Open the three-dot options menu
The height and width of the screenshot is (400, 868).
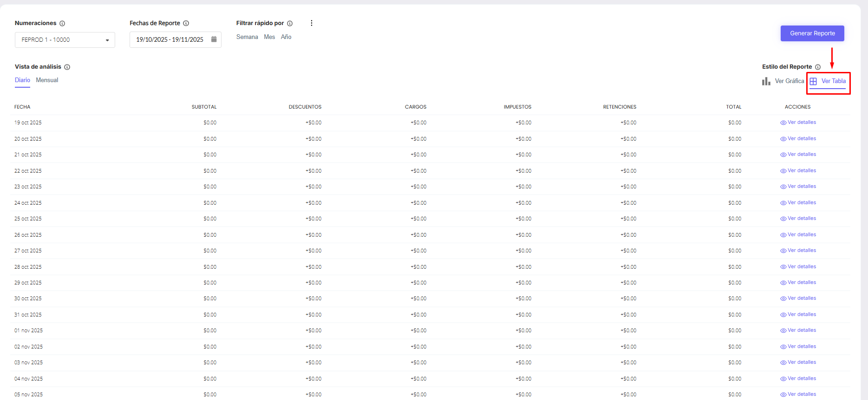point(312,23)
